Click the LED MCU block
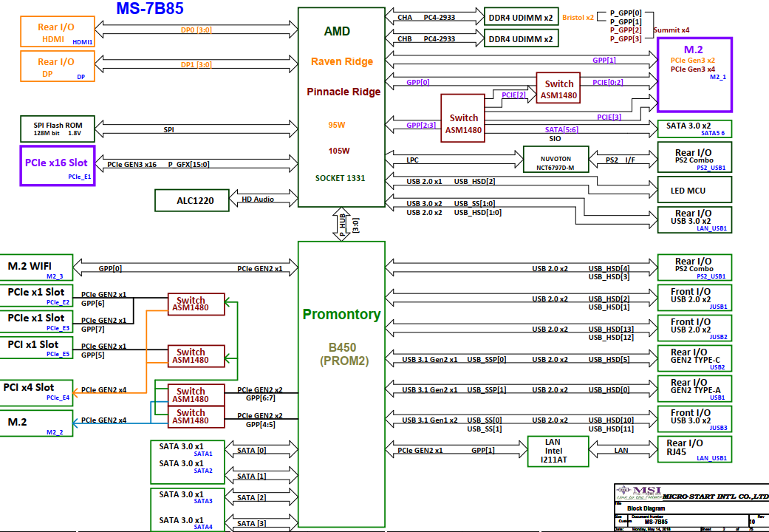Screen dimensions: 769x532 (x=694, y=190)
